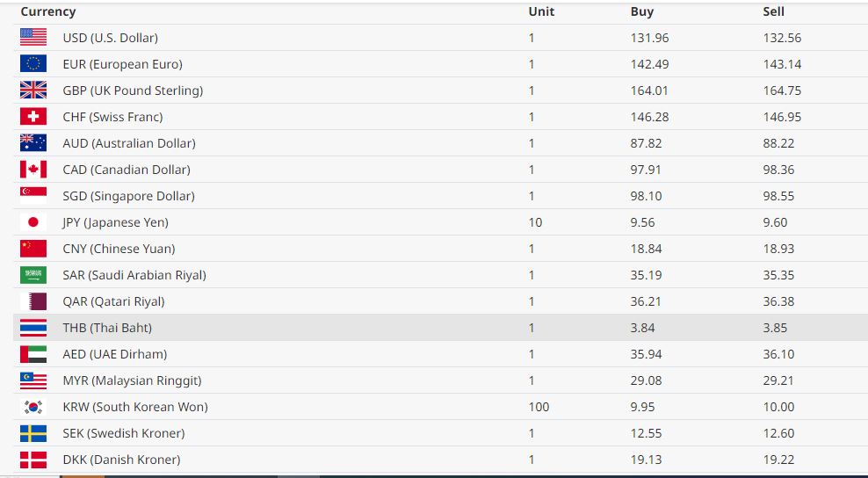Image resolution: width=868 pixels, height=478 pixels.
Task: Click the Australian flag icon
Action: point(33,143)
